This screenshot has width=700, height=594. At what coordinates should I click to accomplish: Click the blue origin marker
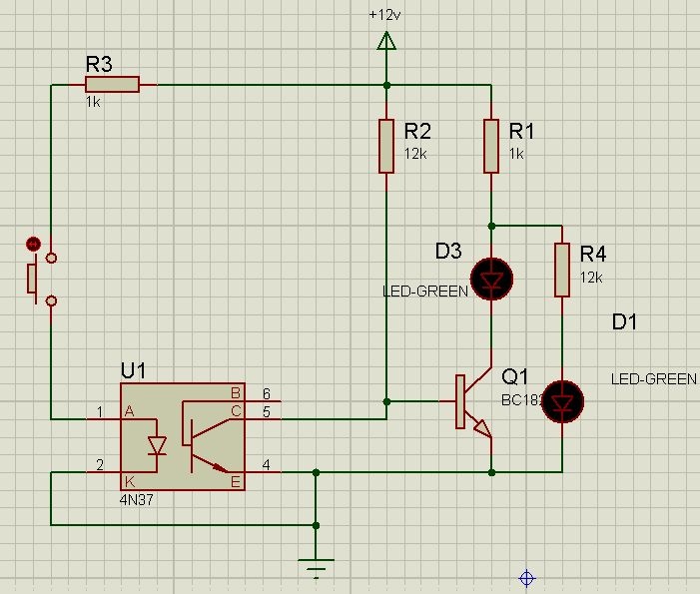527,577
